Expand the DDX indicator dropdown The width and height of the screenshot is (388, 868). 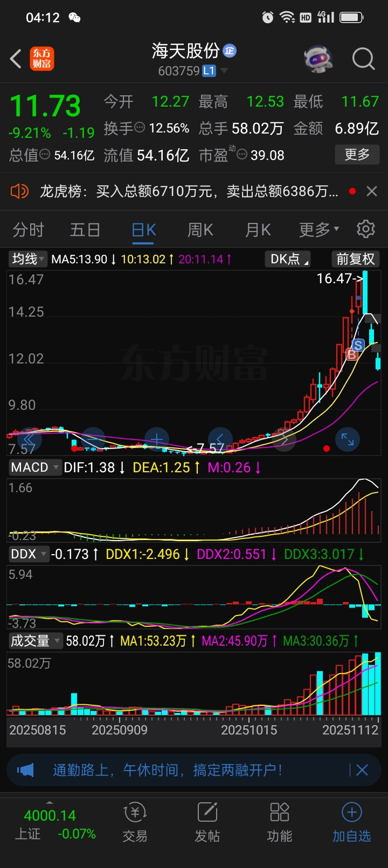pyautogui.click(x=28, y=554)
